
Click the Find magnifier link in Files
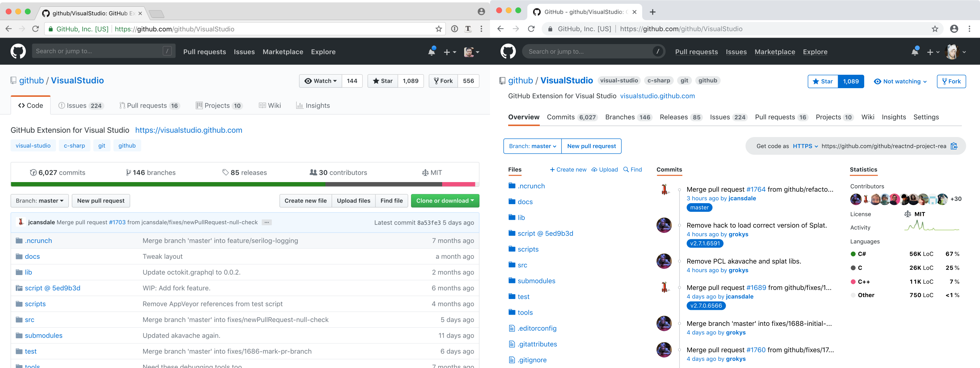pyautogui.click(x=632, y=170)
